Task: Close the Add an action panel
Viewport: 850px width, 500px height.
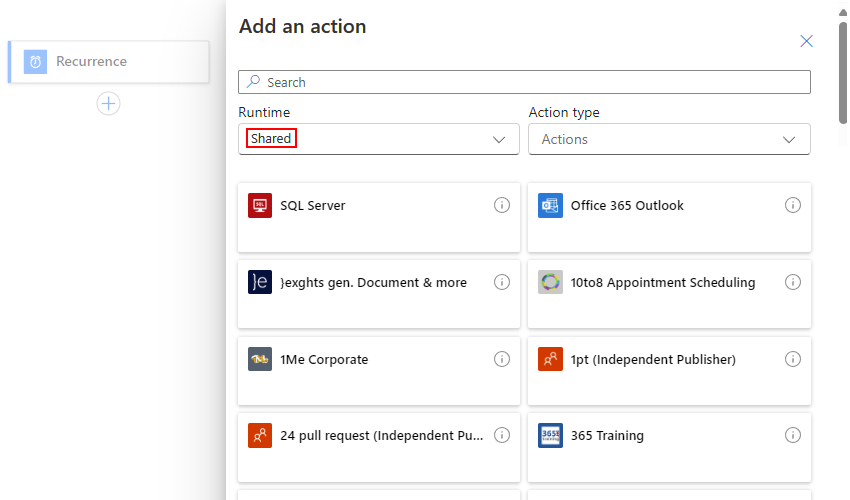Action: pos(806,41)
